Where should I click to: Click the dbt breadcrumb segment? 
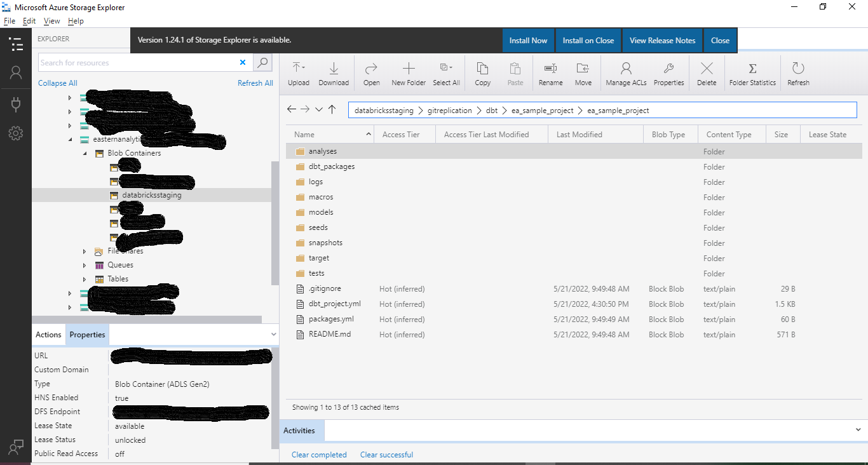[492, 111]
